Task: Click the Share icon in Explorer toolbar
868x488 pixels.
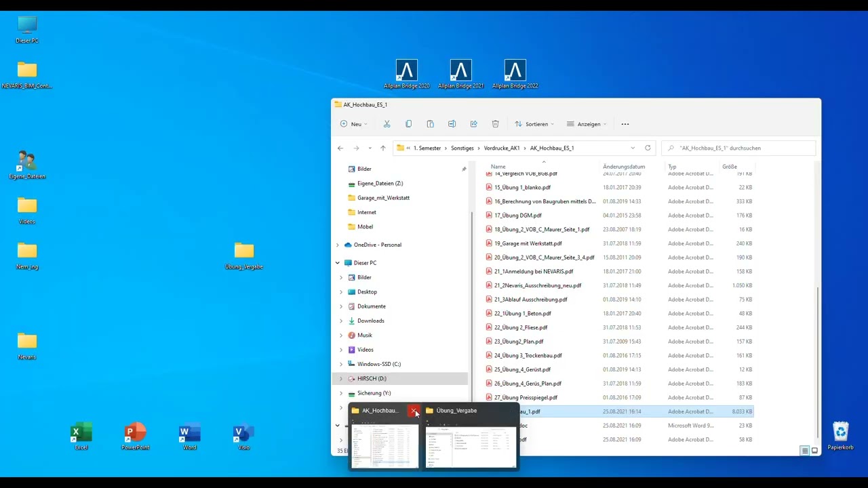Action: (473, 124)
